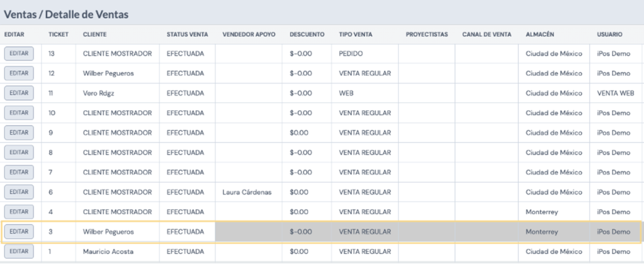Sort by the TICKET column header
Screen dimensions: 644x264
click(x=59, y=34)
